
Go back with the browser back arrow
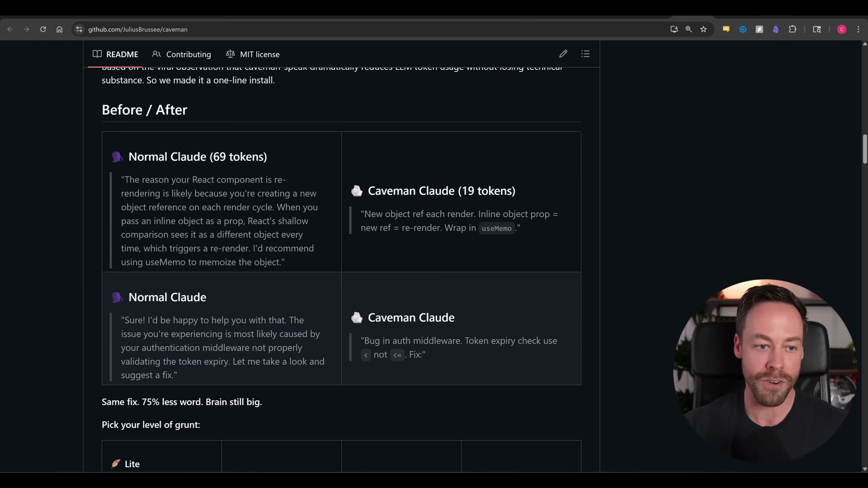click(10, 29)
